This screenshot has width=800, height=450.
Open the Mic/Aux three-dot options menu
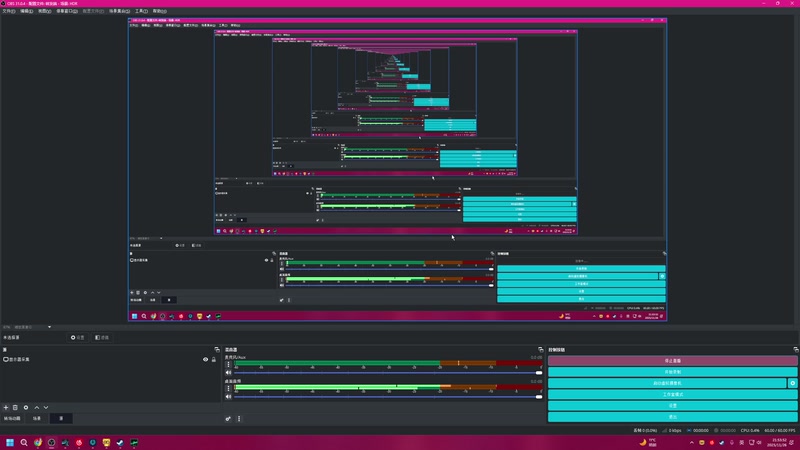228,365
